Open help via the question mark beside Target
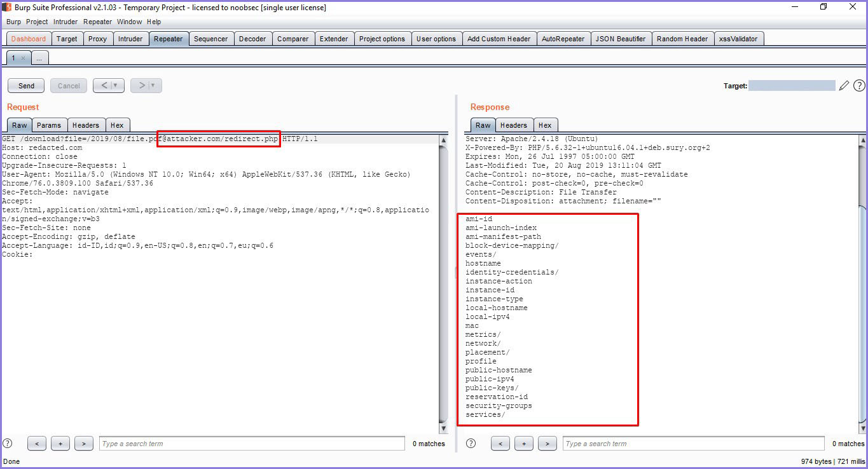Screen dimensions: 868x469 (859, 85)
